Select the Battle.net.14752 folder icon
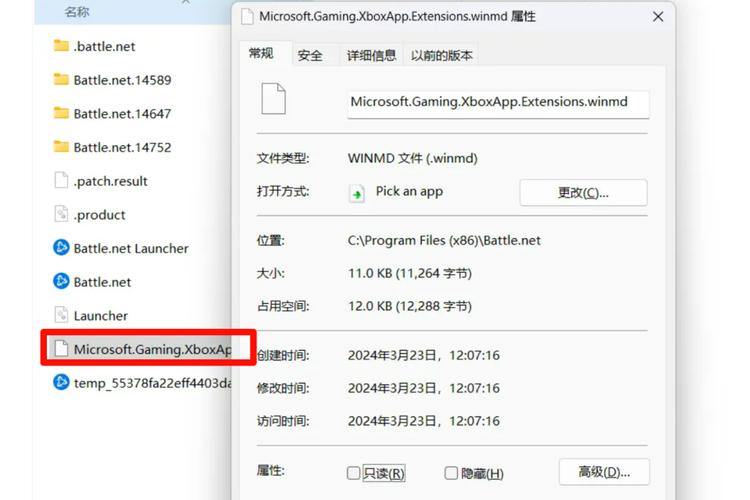Viewport: 750px width, 500px height. [x=61, y=147]
